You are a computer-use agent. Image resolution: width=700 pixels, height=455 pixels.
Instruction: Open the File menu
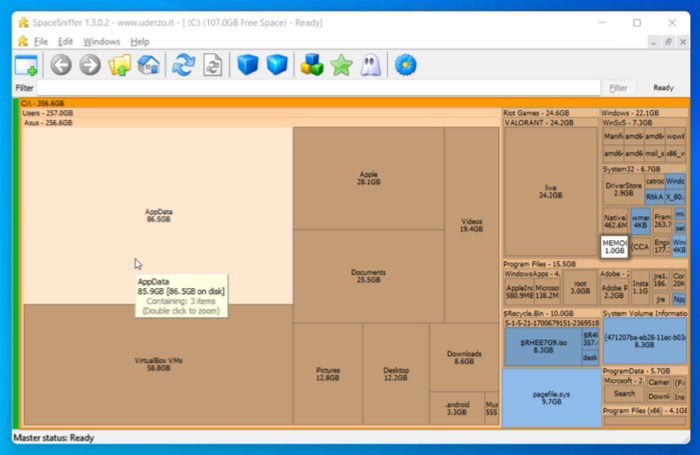click(x=41, y=42)
